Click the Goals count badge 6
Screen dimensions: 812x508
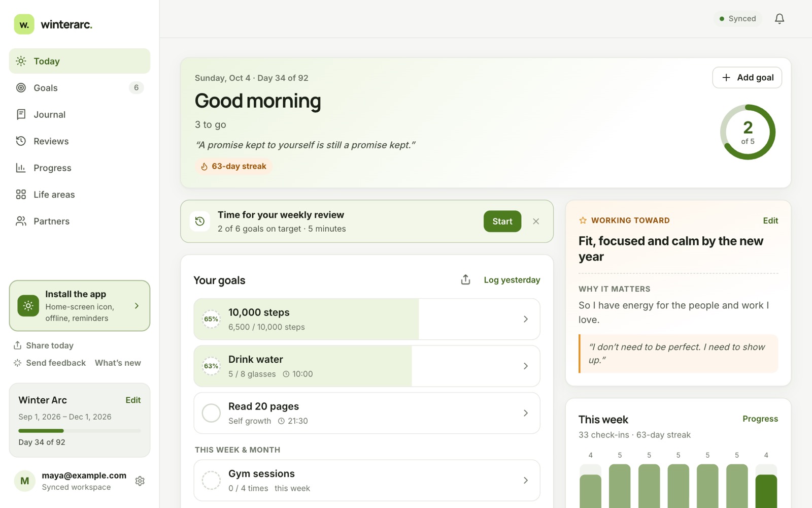(x=136, y=88)
